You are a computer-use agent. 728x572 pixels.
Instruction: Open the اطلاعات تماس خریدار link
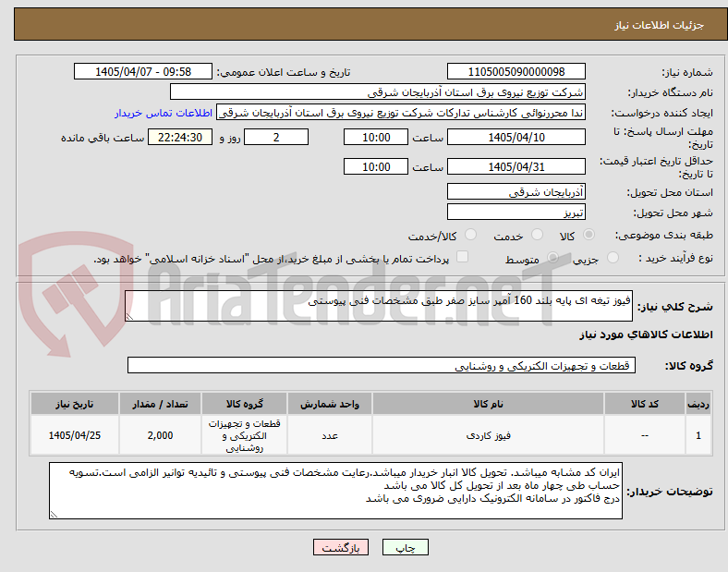pos(164,113)
